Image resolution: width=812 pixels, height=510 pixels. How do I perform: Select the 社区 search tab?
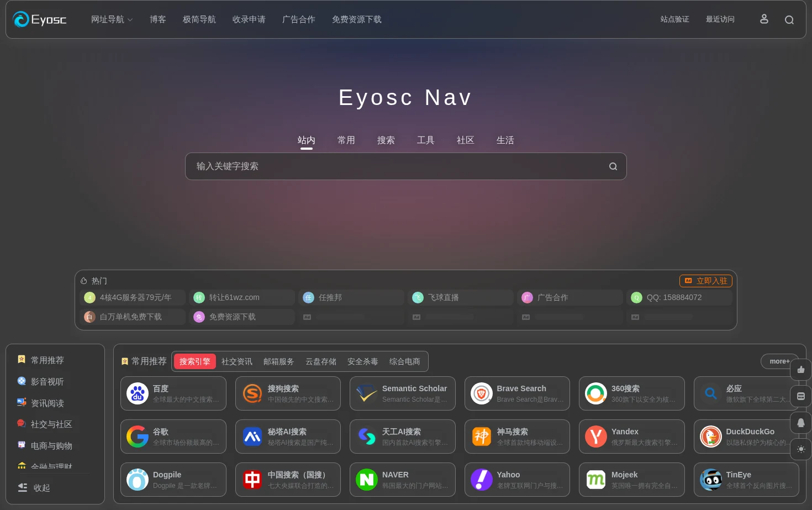(466, 140)
